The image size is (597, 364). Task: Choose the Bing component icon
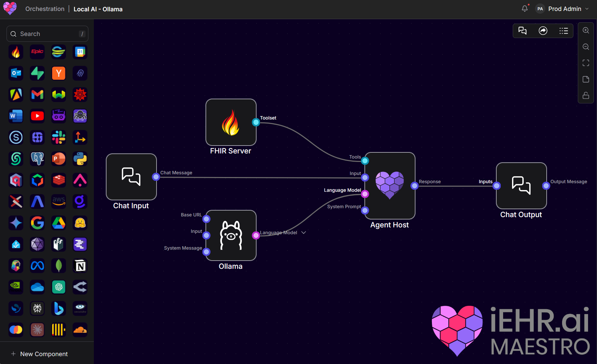tap(59, 308)
